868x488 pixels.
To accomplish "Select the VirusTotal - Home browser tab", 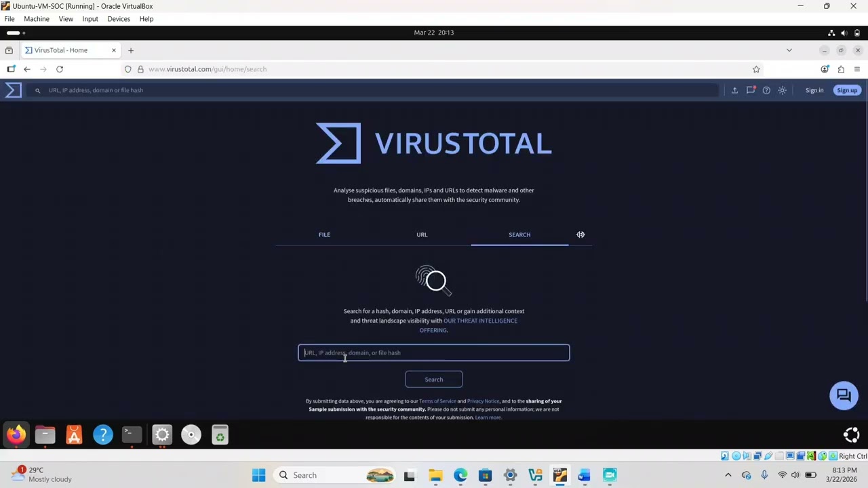I will coord(71,50).
